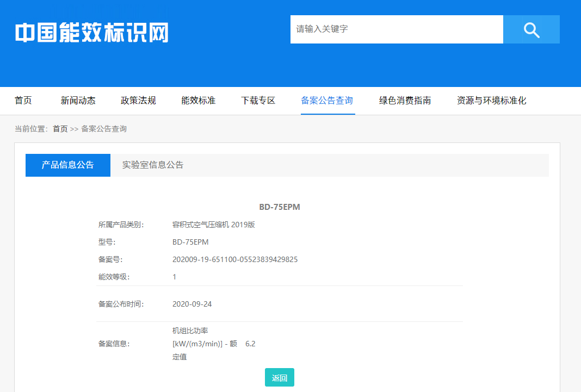This screenshot has width=581, height=392.
Task: Open the 下载专区 menu item
Action: (257, 101)
